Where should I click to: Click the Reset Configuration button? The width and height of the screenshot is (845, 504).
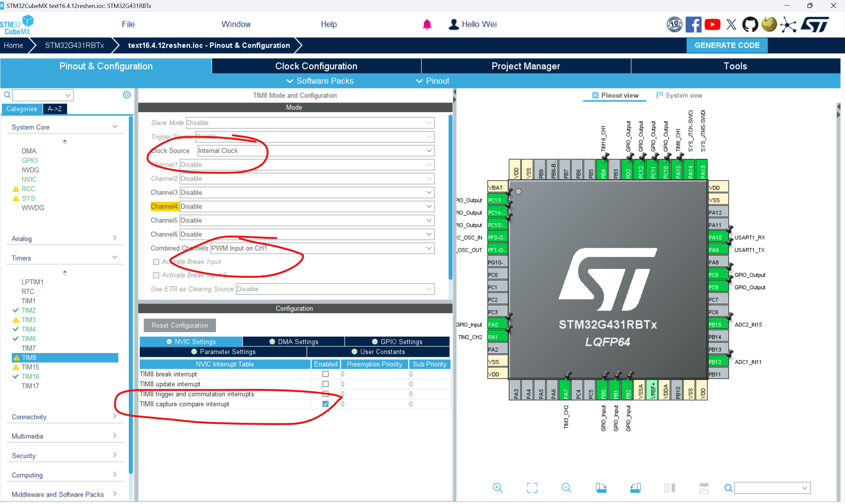(x=179, y=325)
